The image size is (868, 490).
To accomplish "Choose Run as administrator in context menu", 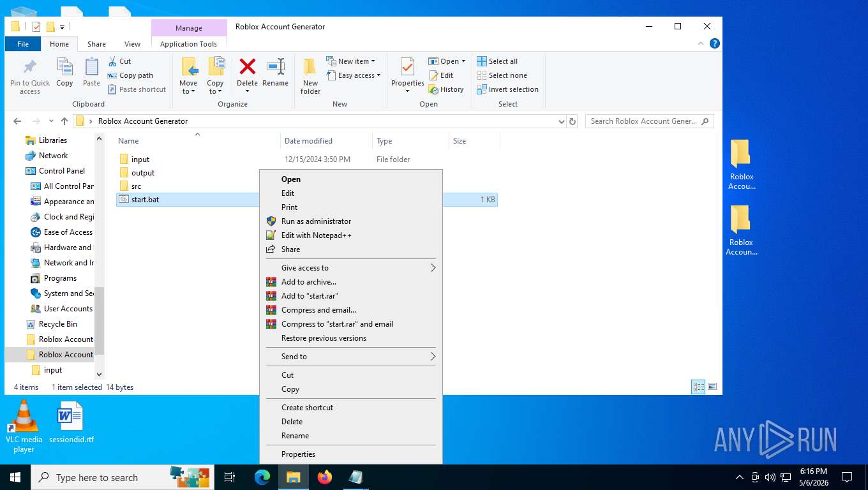I will point(350,221).
